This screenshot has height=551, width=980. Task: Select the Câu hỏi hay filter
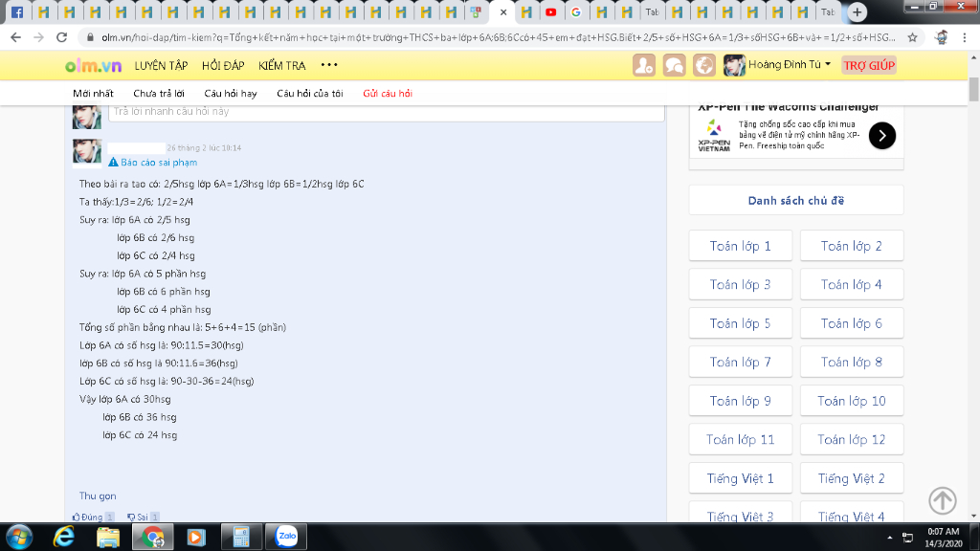point(230,94)
